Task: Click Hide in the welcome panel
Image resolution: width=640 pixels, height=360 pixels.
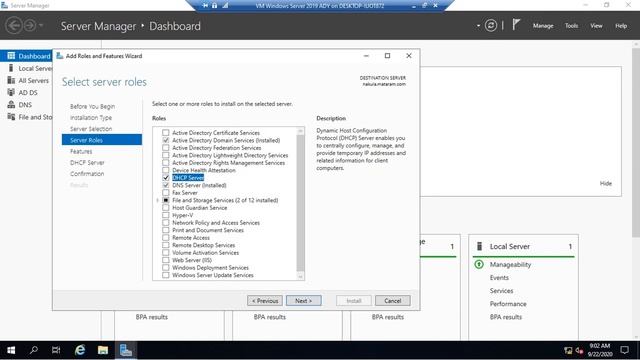Action: 606,183
